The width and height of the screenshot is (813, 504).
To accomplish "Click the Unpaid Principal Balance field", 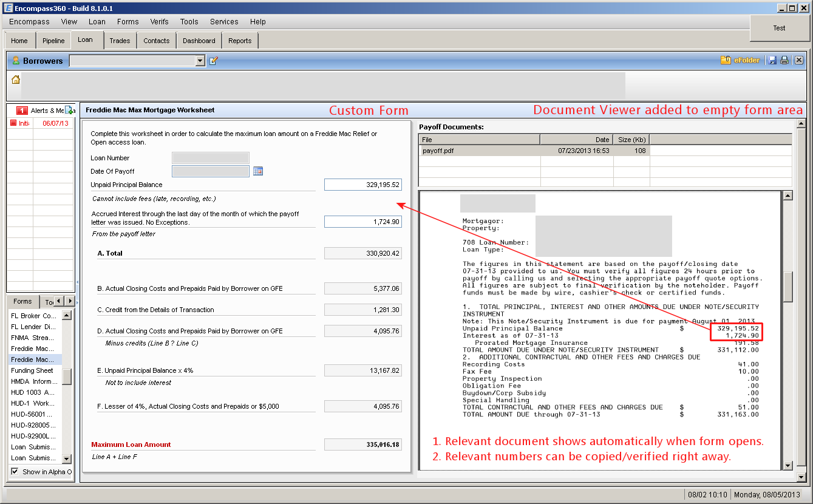I will coord(363,185).
